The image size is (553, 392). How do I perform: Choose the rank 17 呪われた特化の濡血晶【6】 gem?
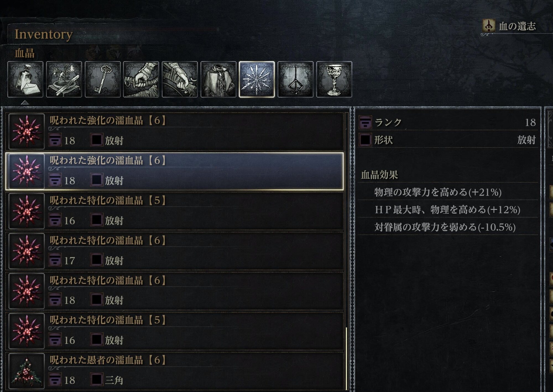[174, 251]
